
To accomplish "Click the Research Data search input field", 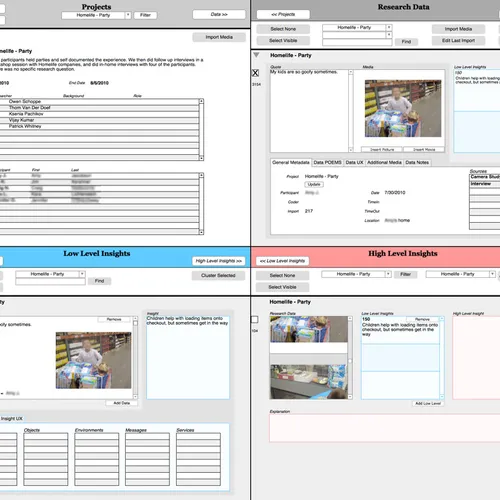I will coord(357,42).
